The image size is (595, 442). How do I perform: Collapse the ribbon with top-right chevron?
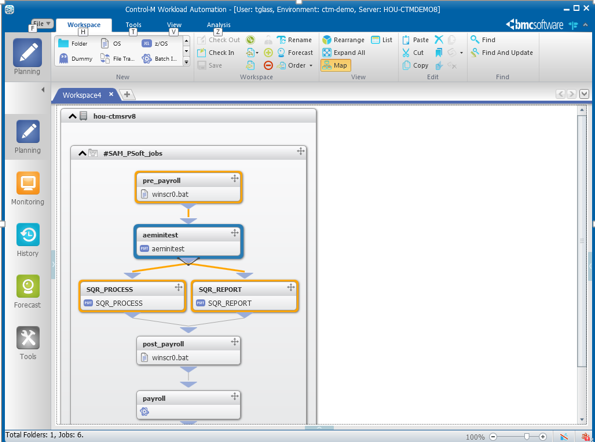[x=586, y=25]
